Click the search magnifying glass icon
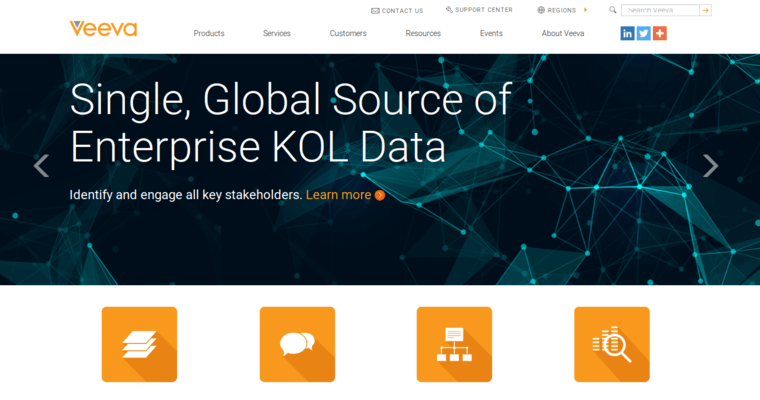 click(x=613, y=10)
